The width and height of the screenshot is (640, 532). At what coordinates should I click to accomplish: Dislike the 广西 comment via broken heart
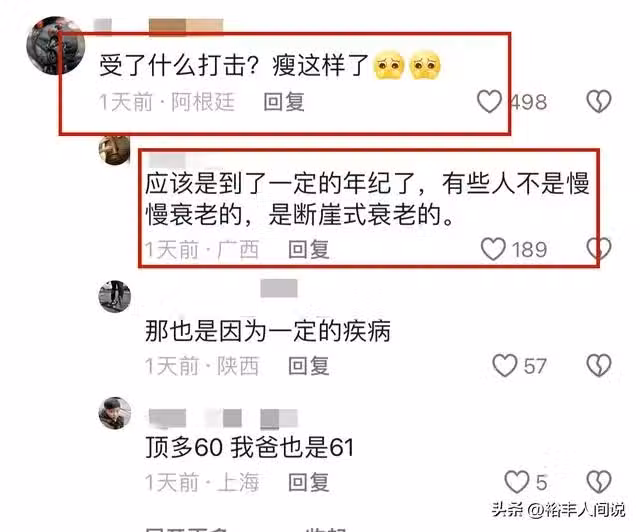(x=599, y=249)
